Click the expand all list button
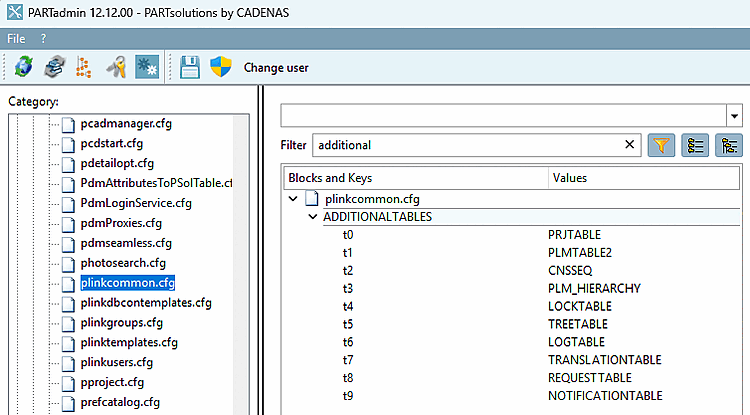Viewport: 750px width, 415px height. (695, 145)
